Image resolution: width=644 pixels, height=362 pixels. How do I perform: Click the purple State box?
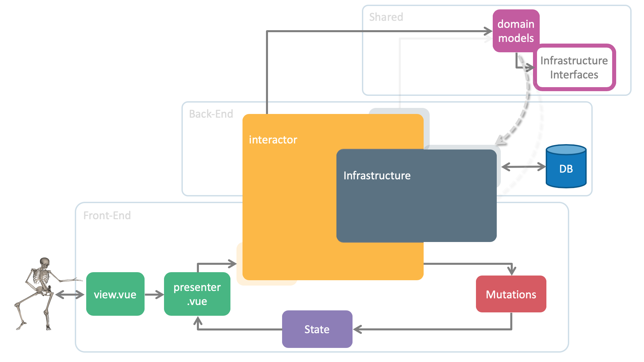tap(317, 329)
